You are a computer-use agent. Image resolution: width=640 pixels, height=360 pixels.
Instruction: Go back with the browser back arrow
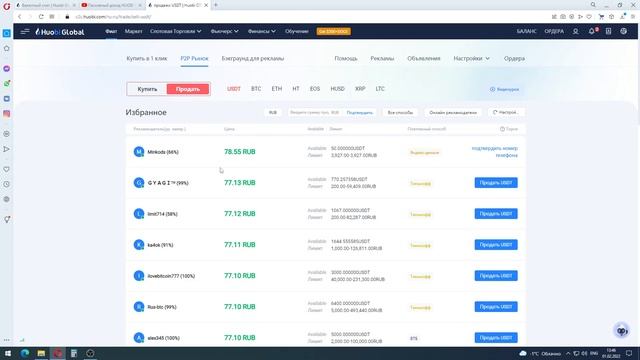coord(19,17)
